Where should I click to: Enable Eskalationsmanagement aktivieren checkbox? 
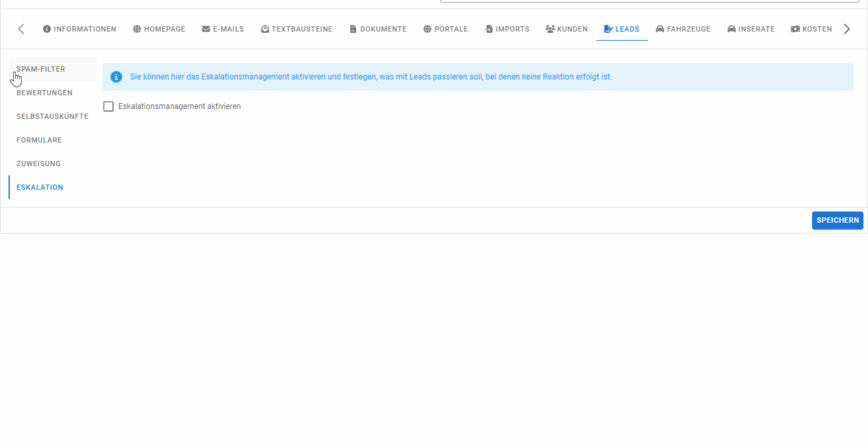[108, 106]
